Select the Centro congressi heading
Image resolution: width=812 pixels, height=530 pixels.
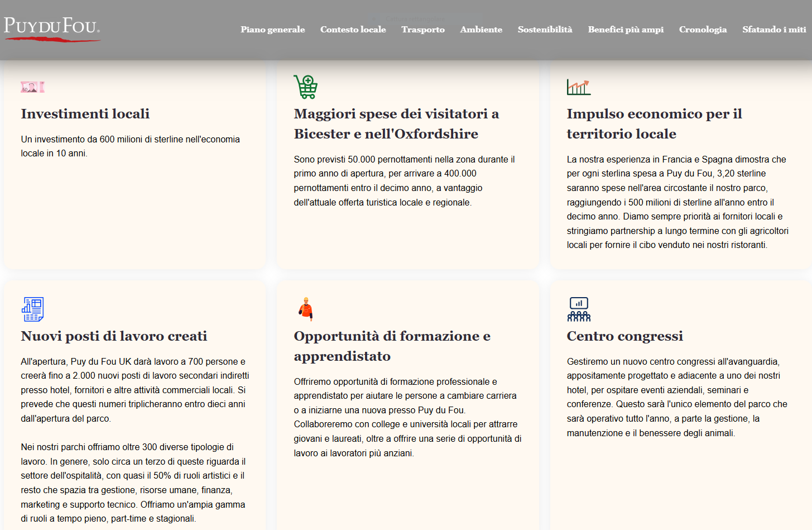tap(624, 336)
